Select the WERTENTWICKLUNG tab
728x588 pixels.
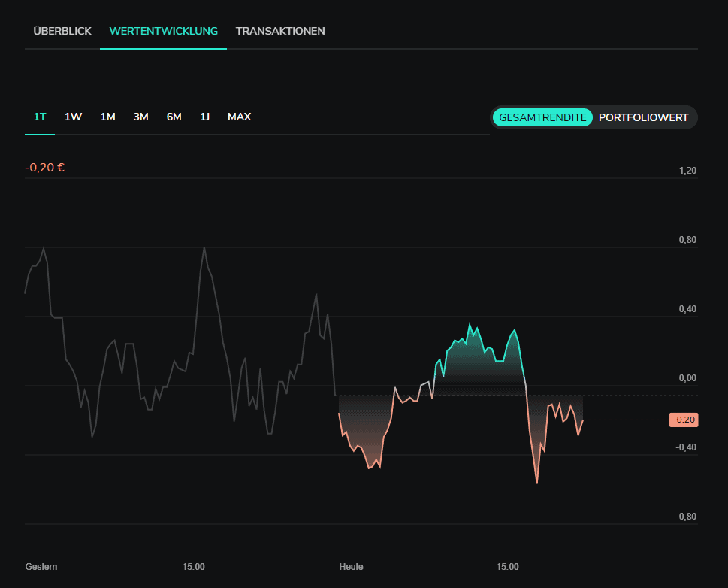(164, 31)
